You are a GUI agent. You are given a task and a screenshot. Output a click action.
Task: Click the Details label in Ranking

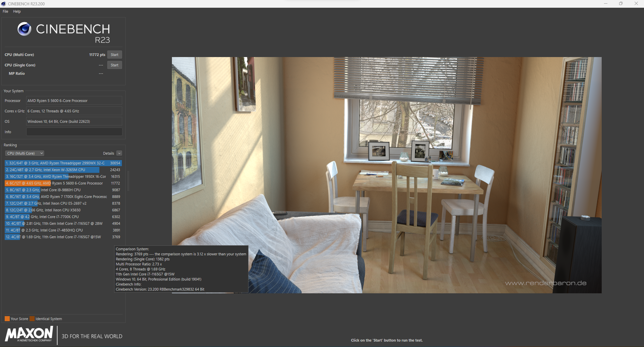pos(108,153)
